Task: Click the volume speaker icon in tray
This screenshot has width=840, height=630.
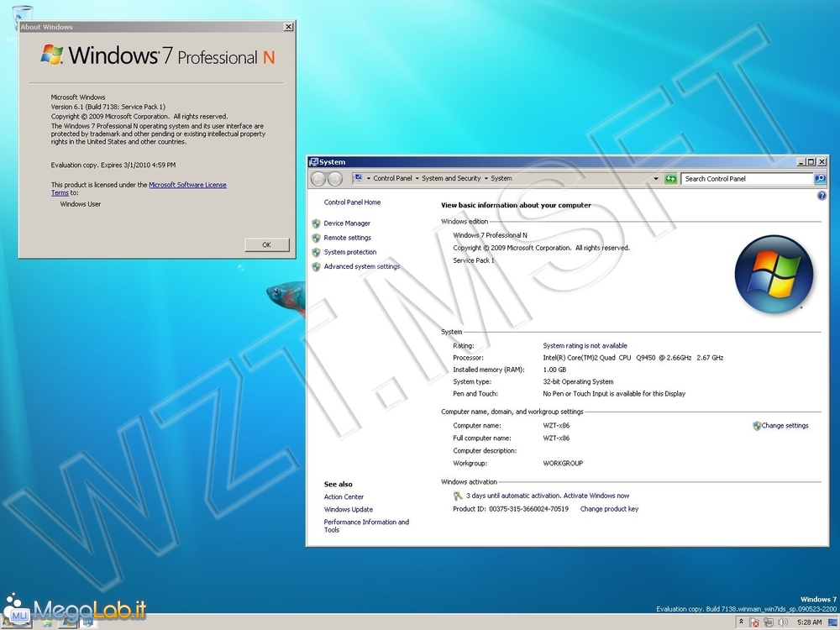Action: click(783, 622)
